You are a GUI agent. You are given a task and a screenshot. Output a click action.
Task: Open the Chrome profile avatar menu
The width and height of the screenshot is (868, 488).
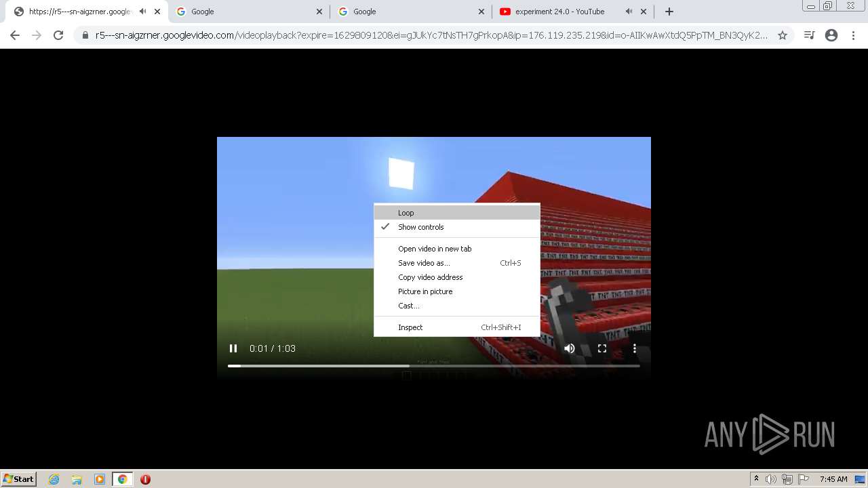coord(831,35)
